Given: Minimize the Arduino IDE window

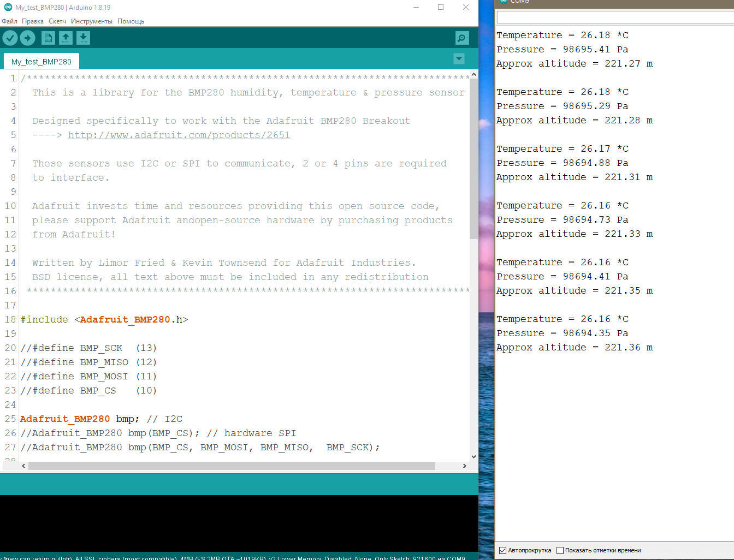Looking at the screenshot, I should tap(416, 7).
